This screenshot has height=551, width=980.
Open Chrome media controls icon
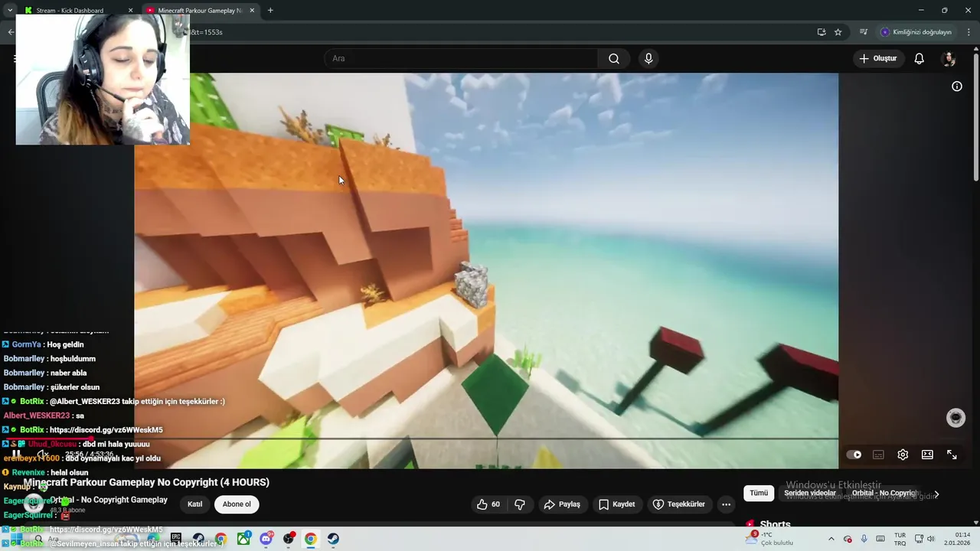[864, 32]
